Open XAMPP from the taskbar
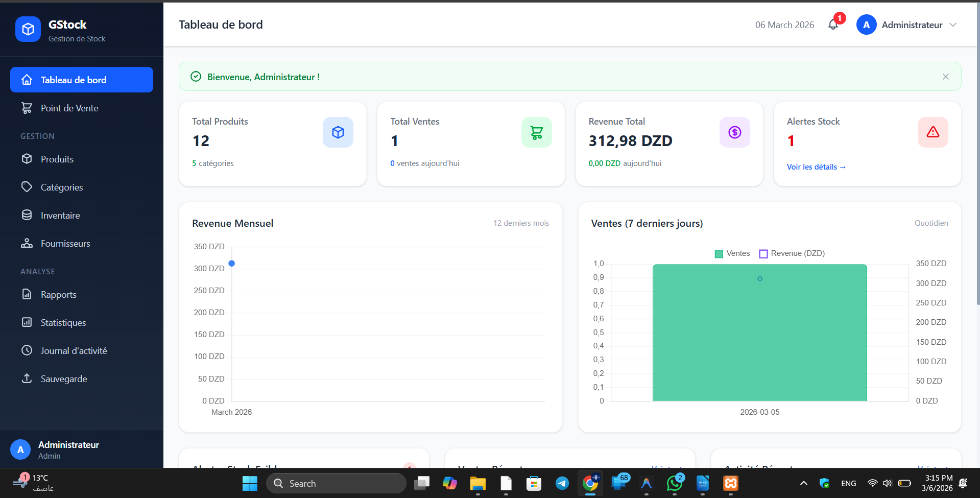980x498 pixels. [x=730, y=483]
